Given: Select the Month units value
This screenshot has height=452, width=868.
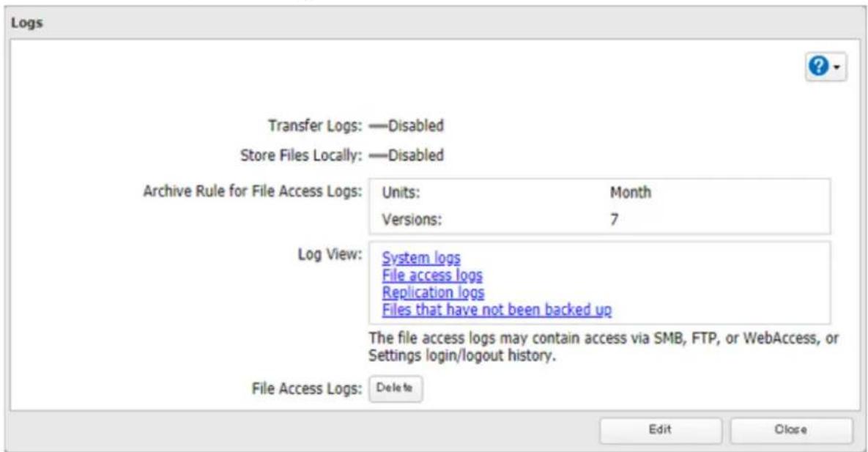Looking at the screenshot, I should click(631, 193).
